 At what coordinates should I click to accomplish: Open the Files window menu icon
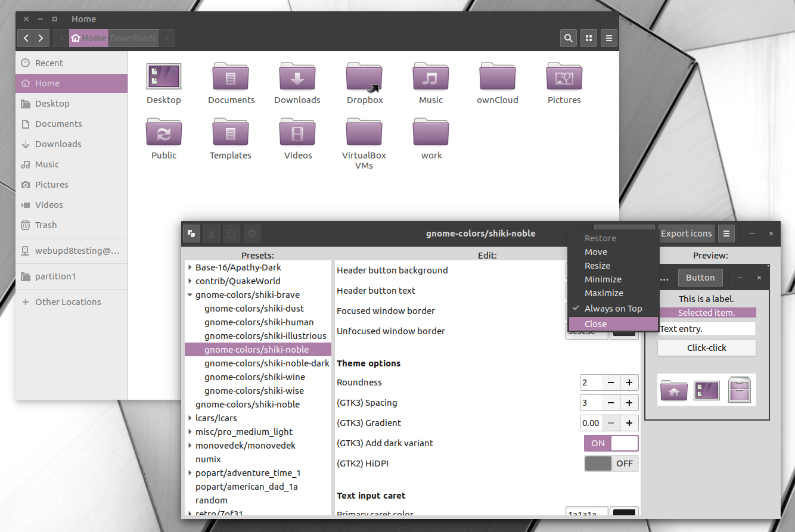[608, 38]
